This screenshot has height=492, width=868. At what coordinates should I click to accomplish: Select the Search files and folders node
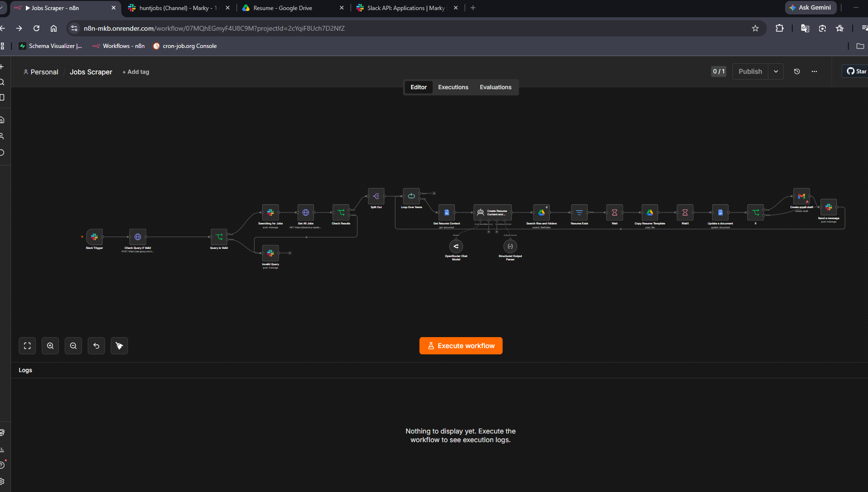(542, 212)
